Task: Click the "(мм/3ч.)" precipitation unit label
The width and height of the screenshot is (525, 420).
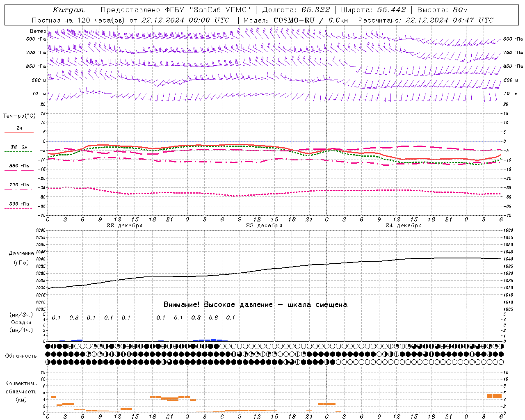Action: pyautogui.click(x=21, y=315)
